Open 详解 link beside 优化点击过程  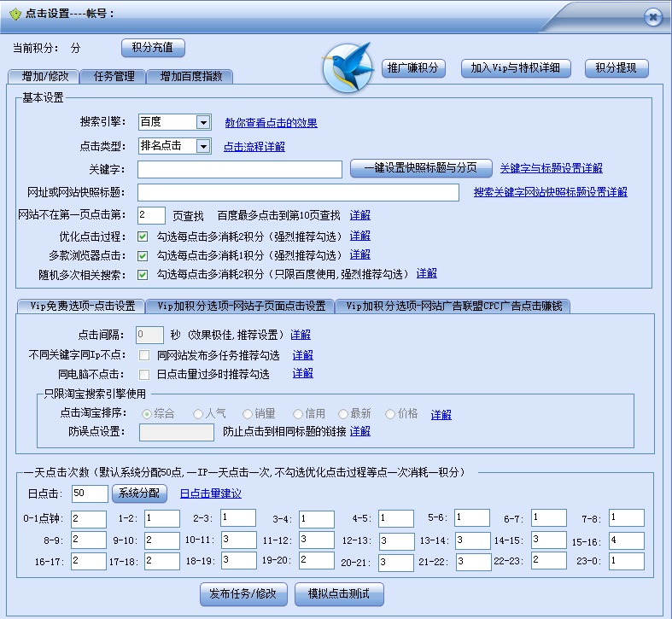pos(360,236)
